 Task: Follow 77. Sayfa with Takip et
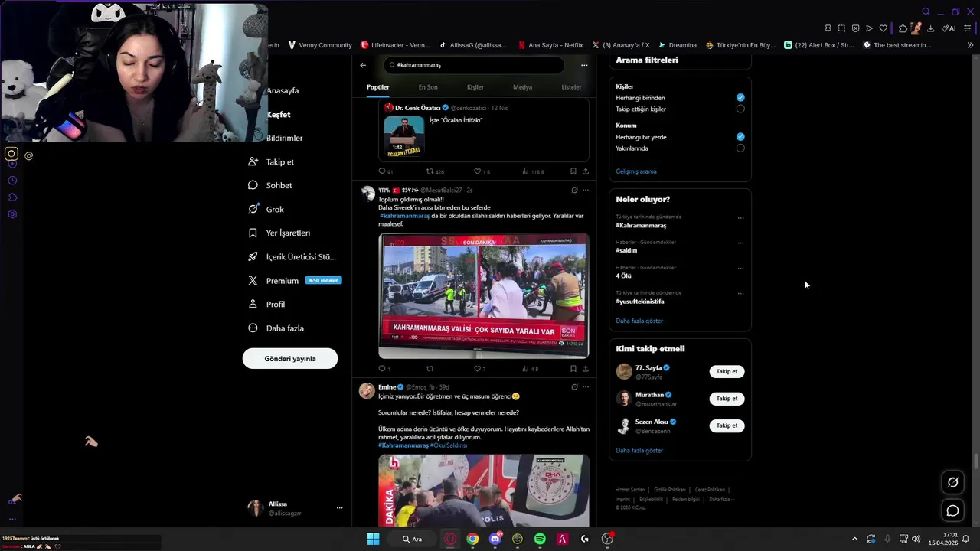pos(727,371)
